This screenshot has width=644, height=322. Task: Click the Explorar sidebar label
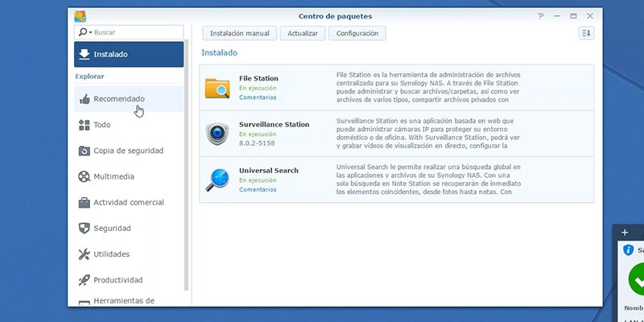89,76
